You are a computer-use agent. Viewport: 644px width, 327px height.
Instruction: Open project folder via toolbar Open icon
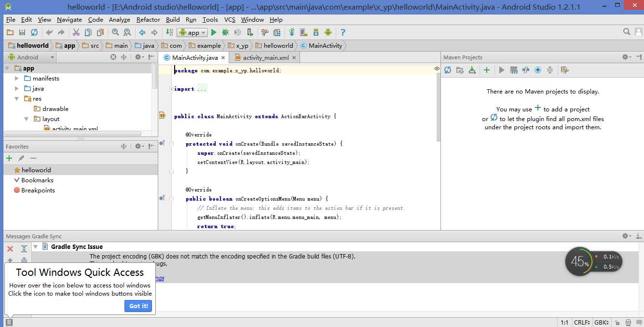pos(10,32)
